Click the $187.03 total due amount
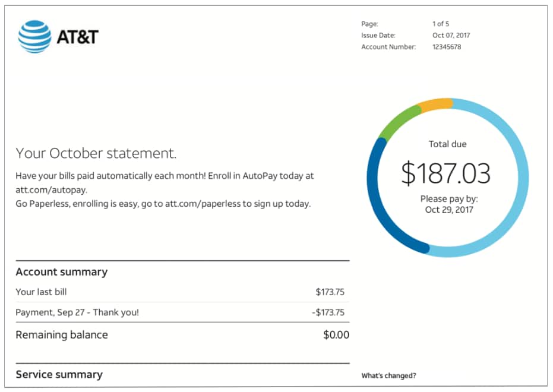This screenshot has width=553, height=392. pyautogui.click(x=445, y=173)
